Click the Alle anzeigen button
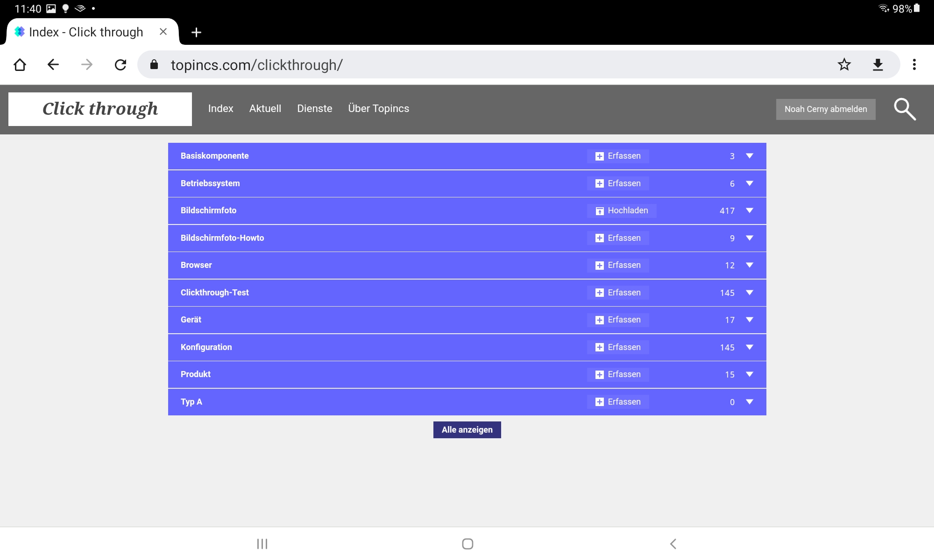Screen dimensions: 934x560 [x=467, y=429]
